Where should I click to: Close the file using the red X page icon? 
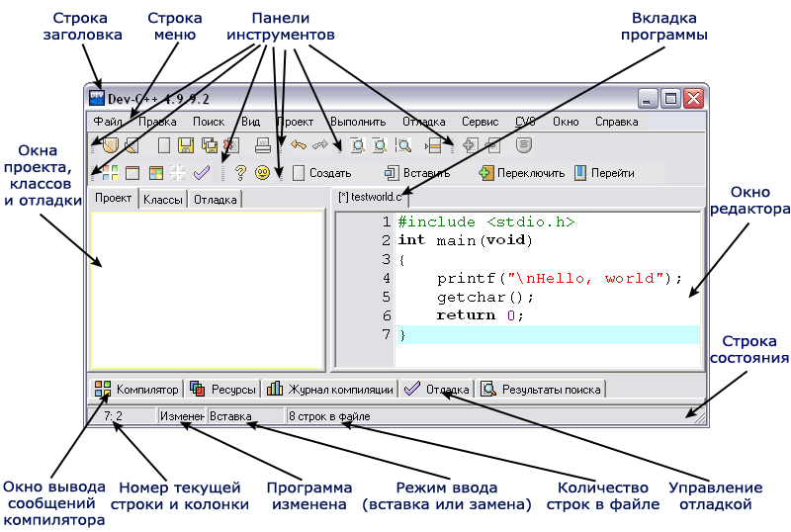231,145
